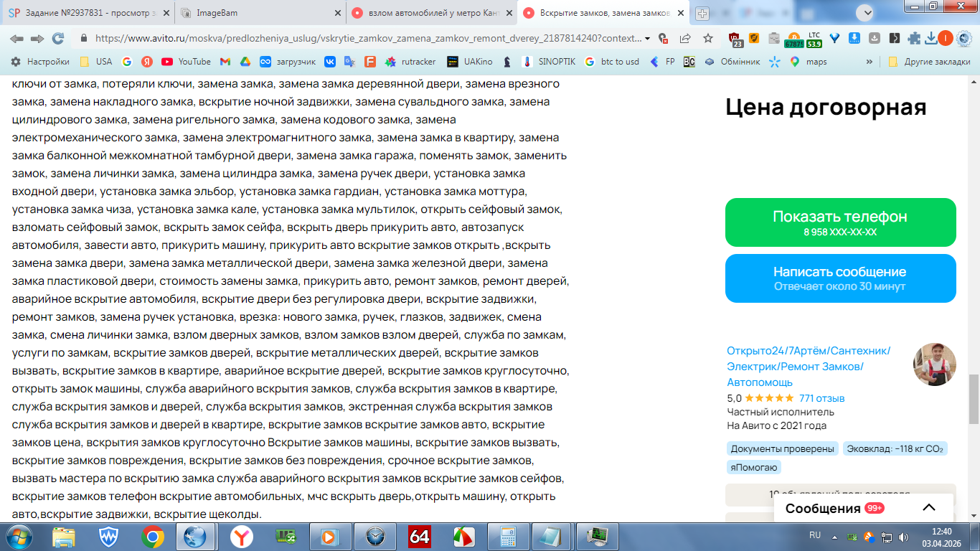Click the Bitcoin price extension icon
This screenshot has height=551, width=980.
coord(793,39)
